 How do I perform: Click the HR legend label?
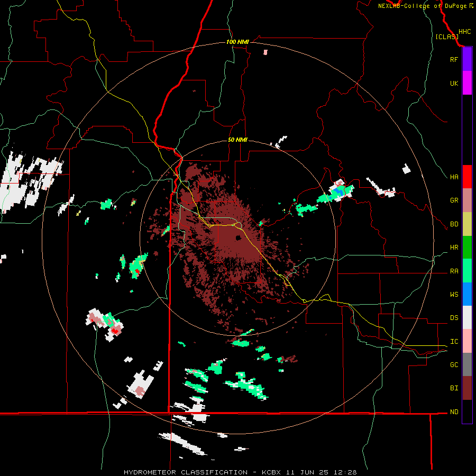coord(454,248)
